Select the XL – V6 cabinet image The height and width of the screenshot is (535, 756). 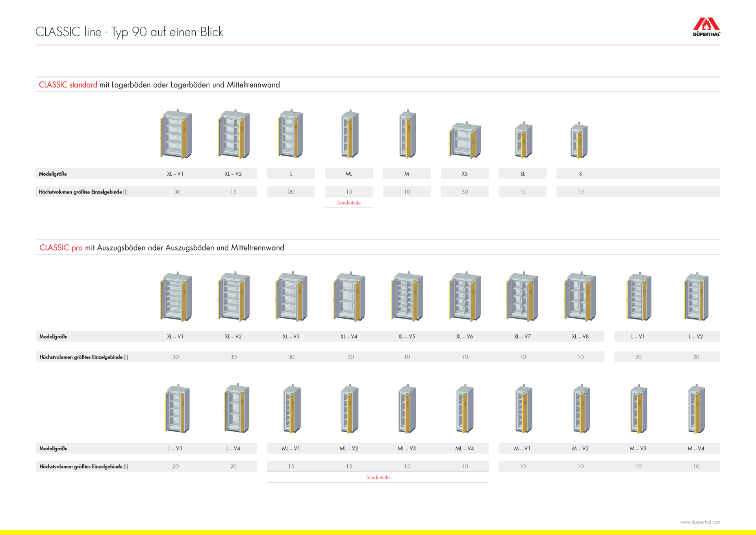(465, 296)
